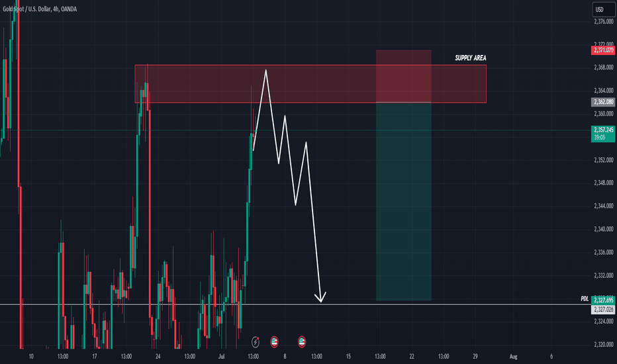Open the first US flag economic event icon

274,342
